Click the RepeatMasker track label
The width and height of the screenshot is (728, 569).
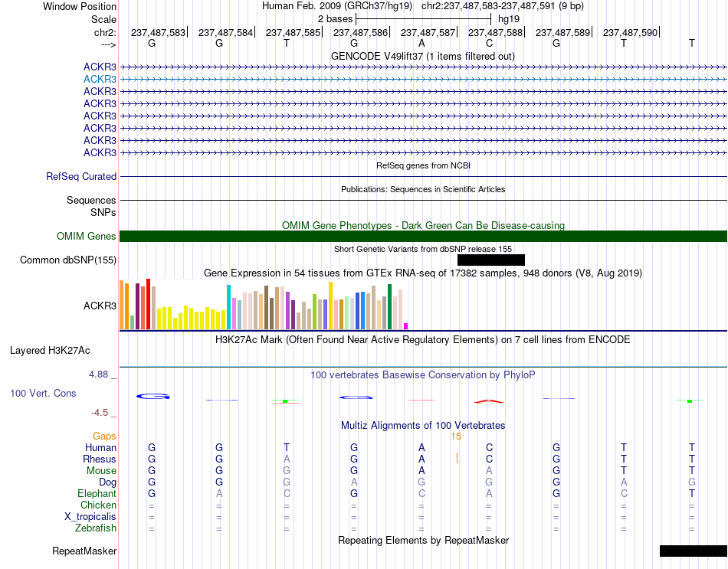[84, 551]
